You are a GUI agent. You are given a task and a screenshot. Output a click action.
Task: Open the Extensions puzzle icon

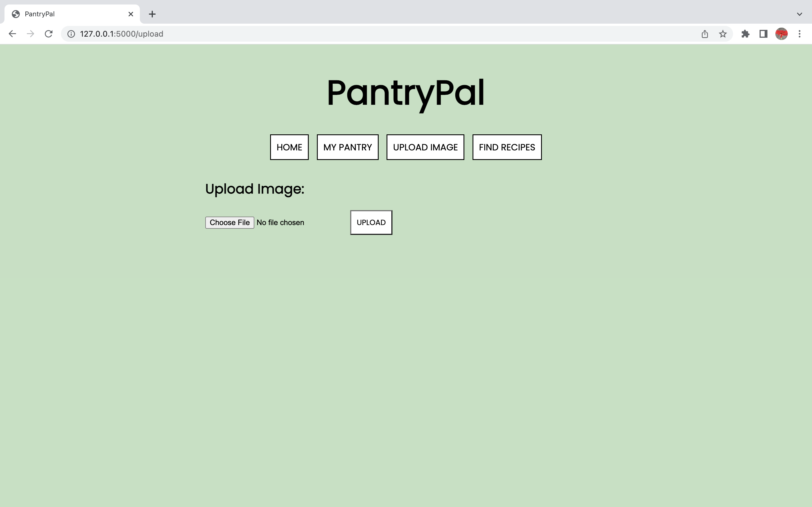point(745,34)
